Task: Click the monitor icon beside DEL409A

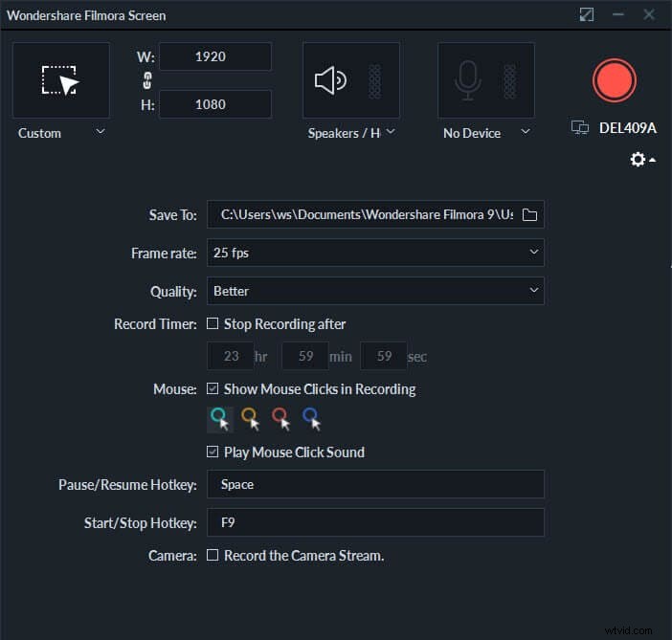Action: point(579,127)
